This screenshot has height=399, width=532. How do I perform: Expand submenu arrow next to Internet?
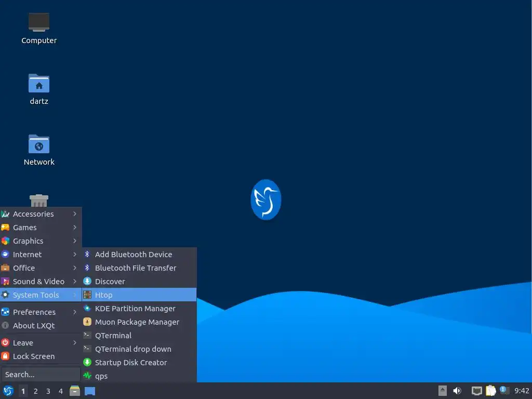coord(75,255)
